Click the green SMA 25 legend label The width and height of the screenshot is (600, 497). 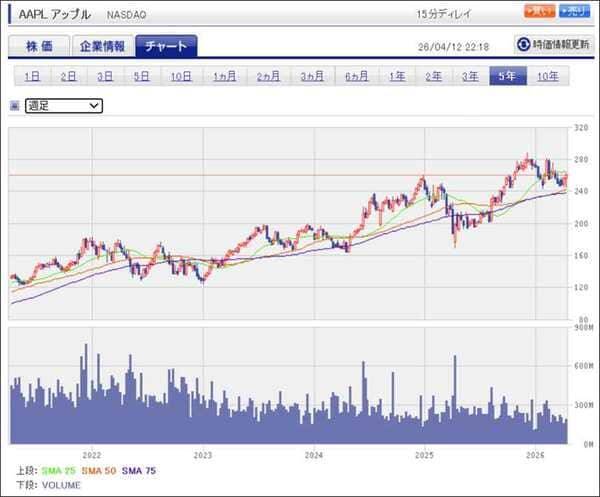[58, 470]
